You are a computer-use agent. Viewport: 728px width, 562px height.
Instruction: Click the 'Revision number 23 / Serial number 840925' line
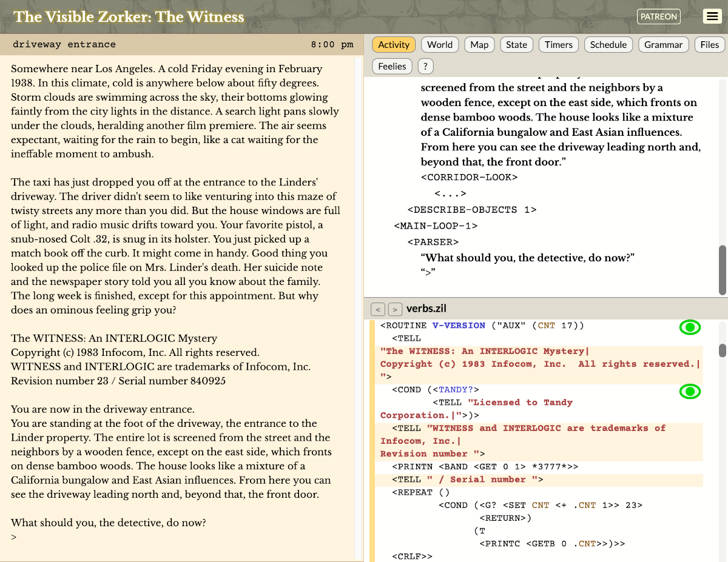tap(118, 381)
